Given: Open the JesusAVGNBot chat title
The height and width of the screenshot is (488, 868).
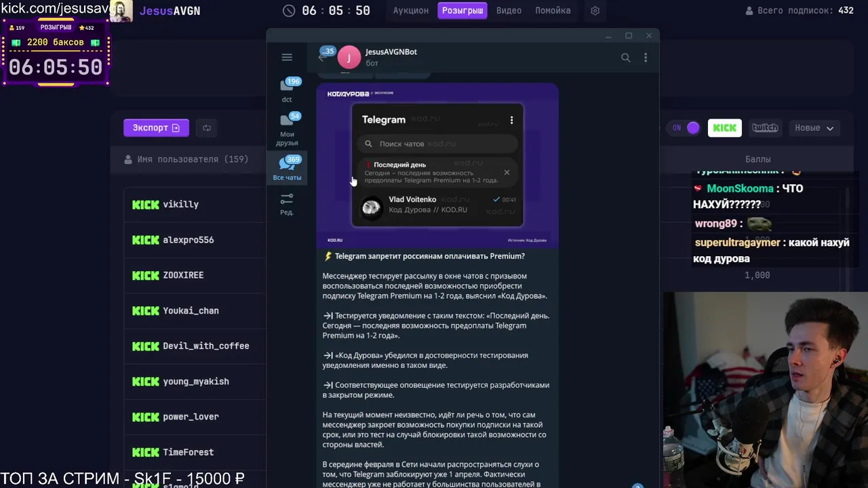Looking at the screenshot, I should click(391, 52).
